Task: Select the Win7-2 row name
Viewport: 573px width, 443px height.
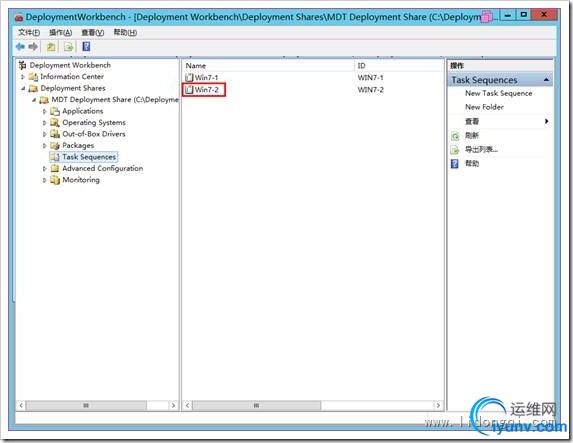Action: click(x=206, y=90)
